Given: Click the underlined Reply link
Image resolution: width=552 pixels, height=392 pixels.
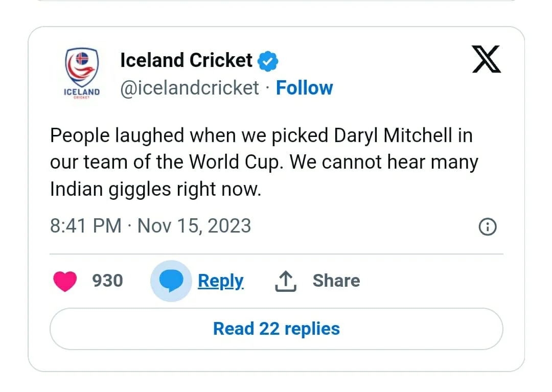Looking at the screenshot, I should [x=220, y=281].
